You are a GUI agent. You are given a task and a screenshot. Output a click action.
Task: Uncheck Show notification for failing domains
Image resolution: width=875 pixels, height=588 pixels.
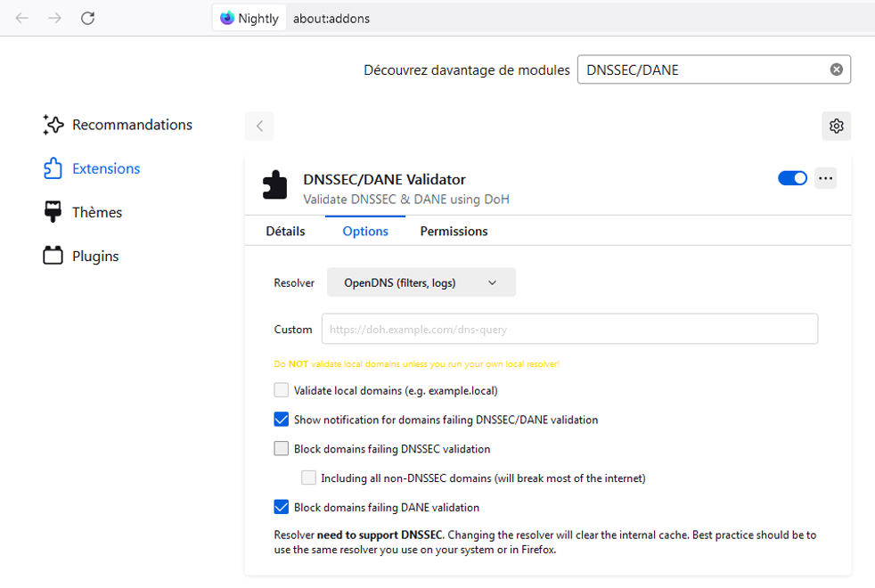click(282, 420)
